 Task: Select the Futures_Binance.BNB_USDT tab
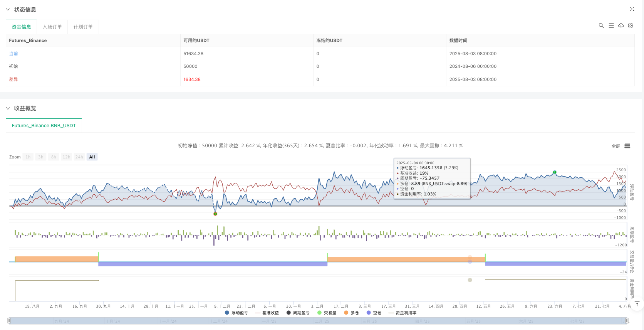[x=44, y=126]
